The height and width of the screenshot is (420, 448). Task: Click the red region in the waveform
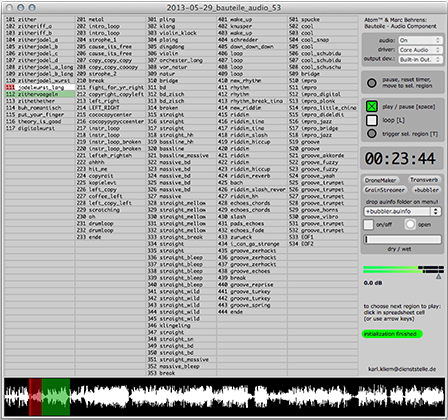pos(35,397)
